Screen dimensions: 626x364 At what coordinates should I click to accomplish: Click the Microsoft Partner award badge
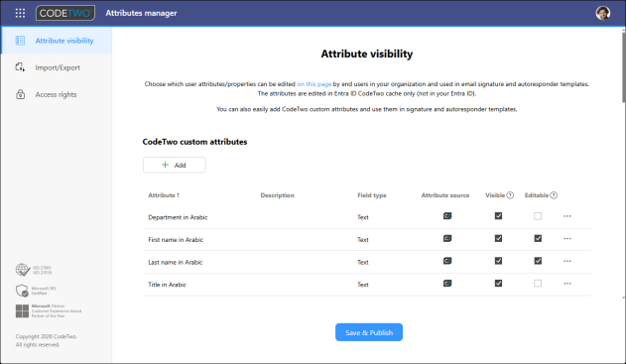49,310
